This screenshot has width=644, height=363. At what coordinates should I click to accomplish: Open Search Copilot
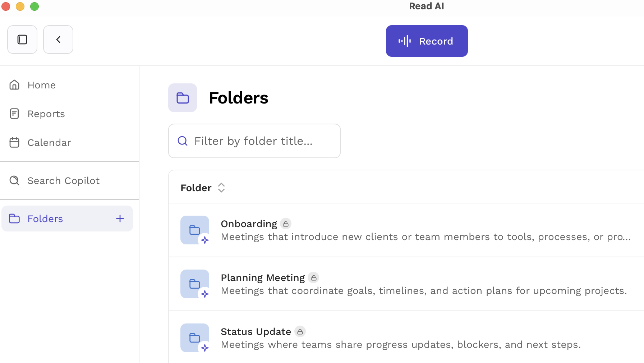tap(63, 181)
